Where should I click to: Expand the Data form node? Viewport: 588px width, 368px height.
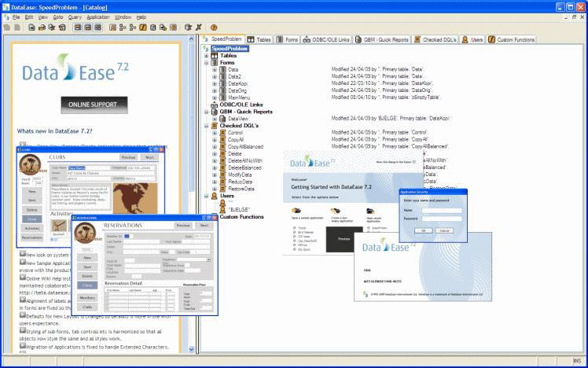coord(215,70)
